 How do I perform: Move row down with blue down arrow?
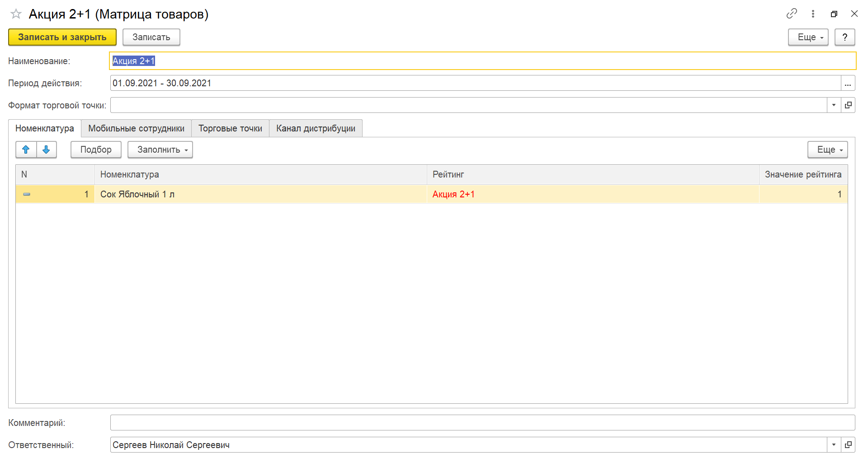46,150
